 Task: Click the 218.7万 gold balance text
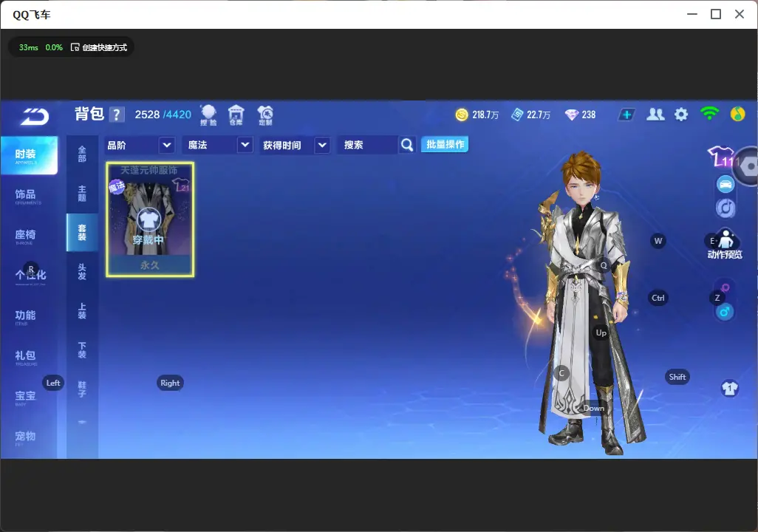[485, 115]
